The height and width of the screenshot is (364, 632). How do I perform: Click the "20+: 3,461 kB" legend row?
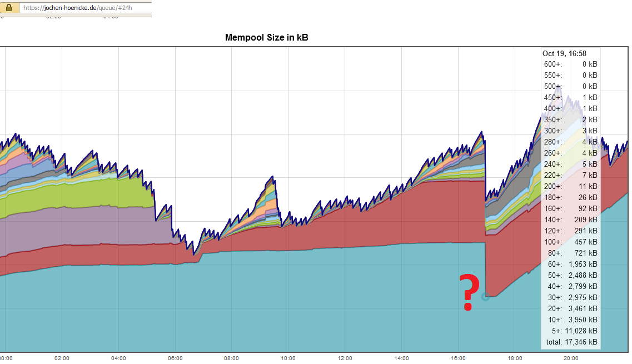[x=570, y=309]
